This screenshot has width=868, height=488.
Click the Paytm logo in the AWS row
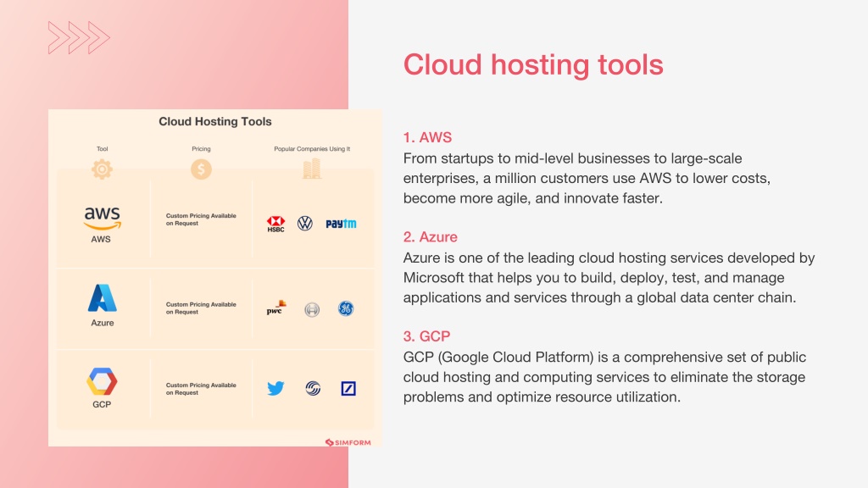pyautogui.click(x=341, y=224)
